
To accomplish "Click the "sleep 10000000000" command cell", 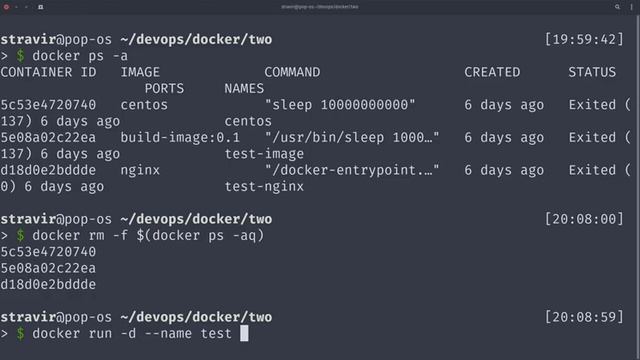I will (340, 105).
